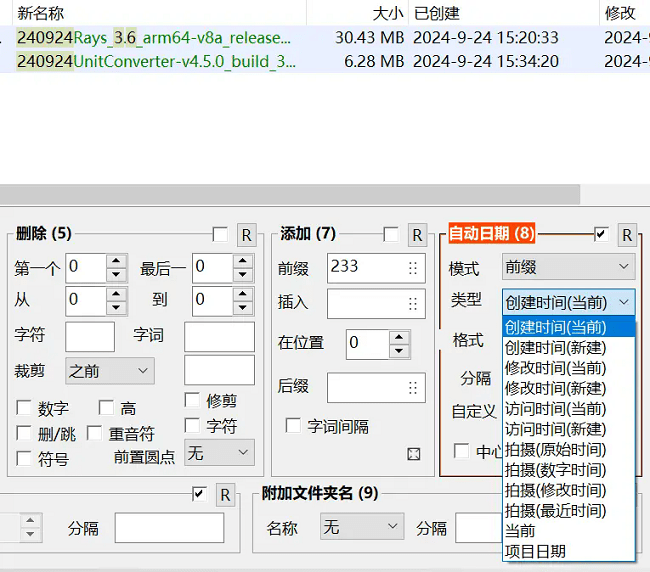Viewport: 650px width, 572px height.
Task: Tick the 字词间隔 checkbox
Action: (293, 426)
